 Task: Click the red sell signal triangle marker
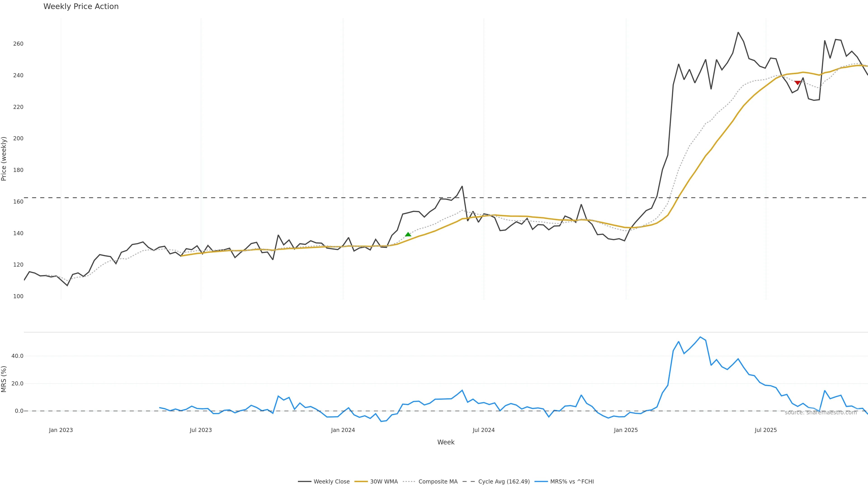click(797, 82)
